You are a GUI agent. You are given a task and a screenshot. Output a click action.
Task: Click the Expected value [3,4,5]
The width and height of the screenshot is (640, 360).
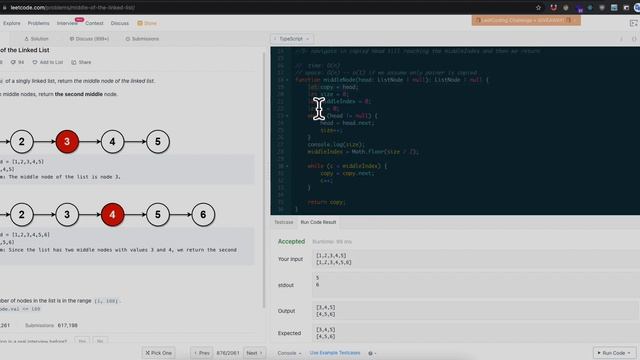pyautogui.click(x=326, y=330)
